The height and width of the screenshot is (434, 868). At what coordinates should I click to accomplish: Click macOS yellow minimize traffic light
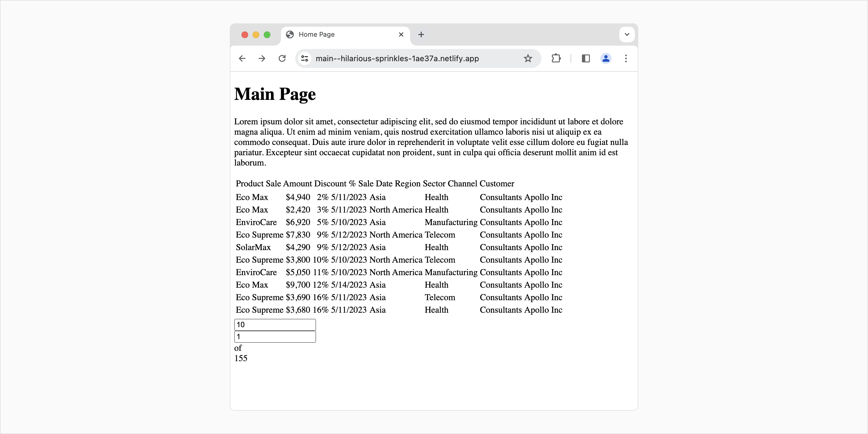[256, 34]
